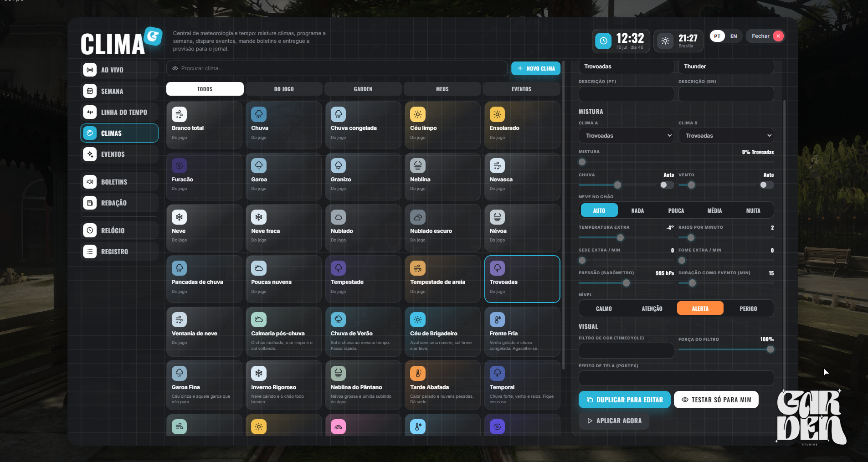Image resolution: width=868 pixels, height=462 pixels.
Task: Open the Boletins speaker icon
Action: pyautogui.click(x=90, y=182)
